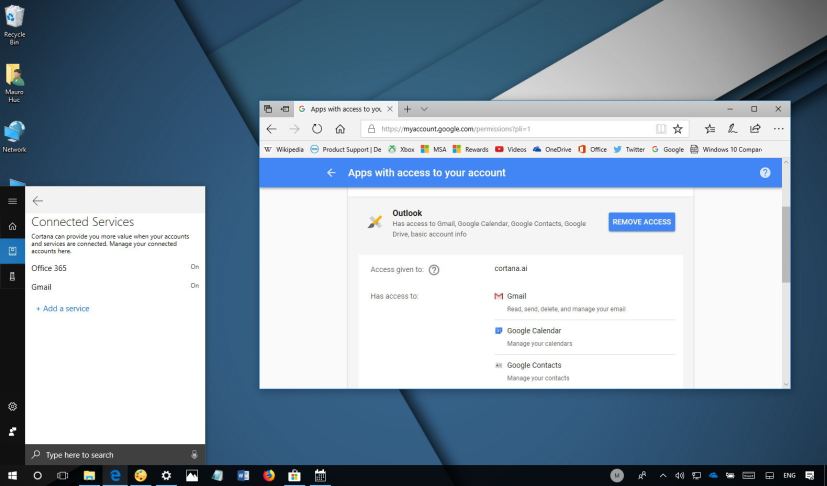This screenshot has height=486, width=827.
Task: Open Product Support bookmark
Action: pyautogui.click(x=345, y=149)
